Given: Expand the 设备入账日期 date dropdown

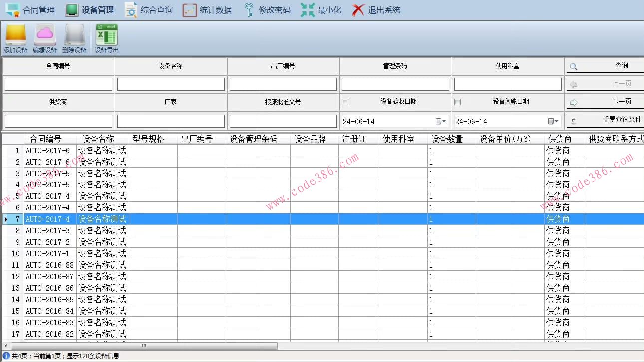Looking at the screenshot, I should pos(553,121).
